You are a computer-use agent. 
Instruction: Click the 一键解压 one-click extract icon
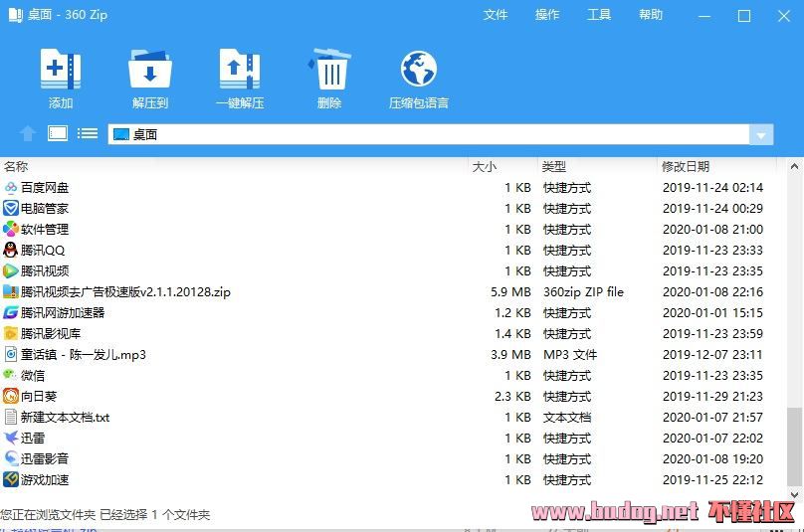[x=240, y=70]
